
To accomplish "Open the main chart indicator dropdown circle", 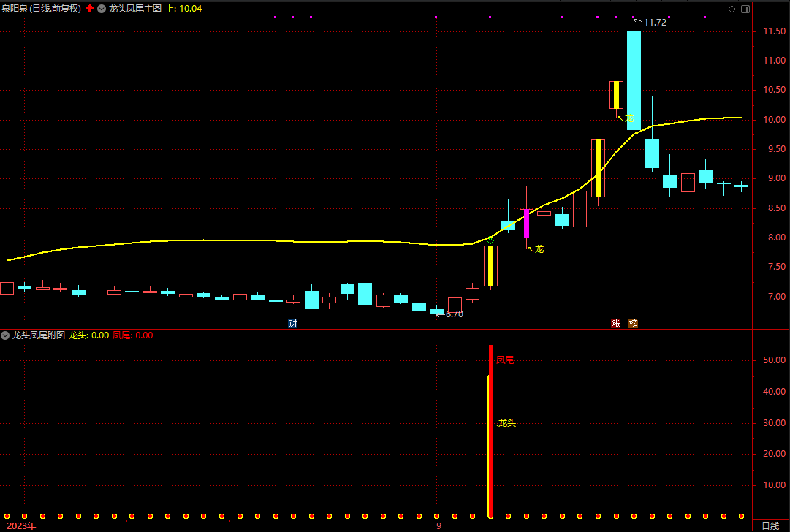I will pyautogui.click(x=102, y=9).
